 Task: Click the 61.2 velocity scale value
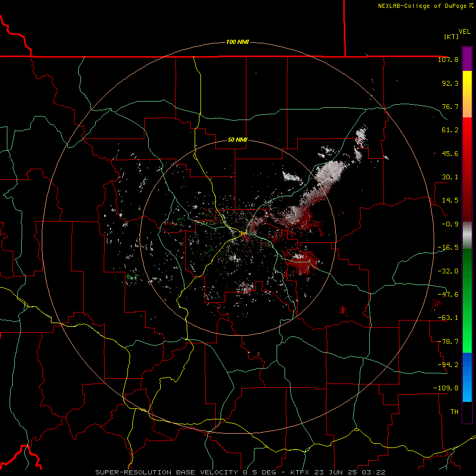pyautogui.click(x=450, y=130)
